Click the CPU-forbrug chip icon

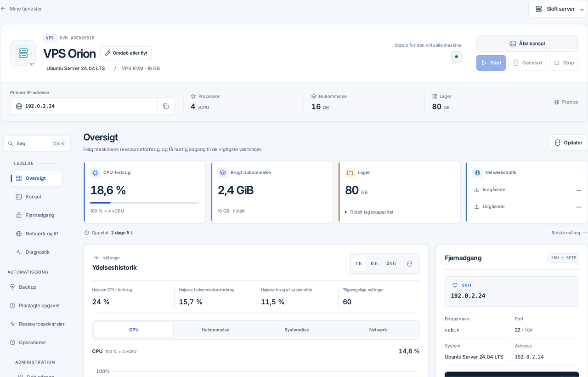(95, 172)
